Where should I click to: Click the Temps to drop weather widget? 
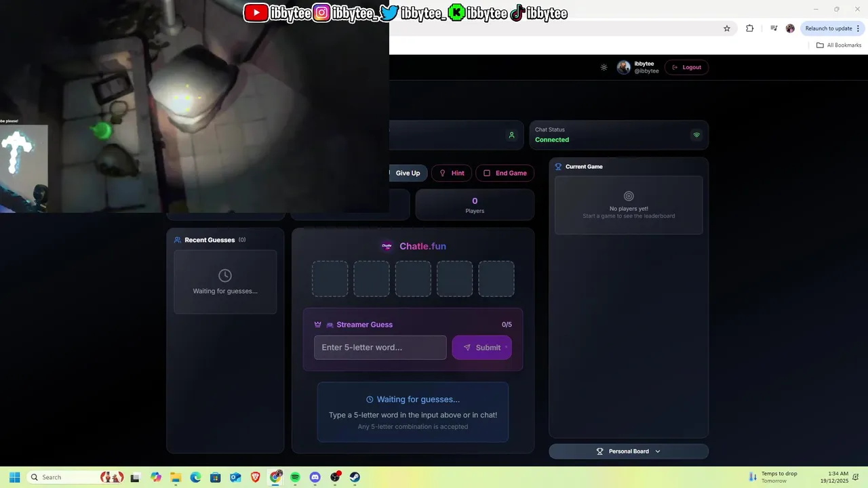point(773,477)
